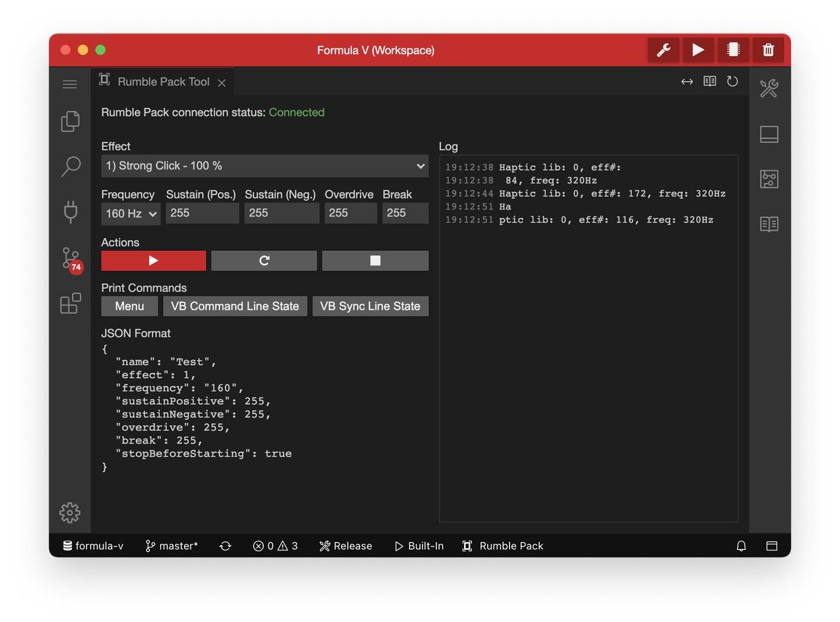Image resolution: width=840 pixels, height=622 pixels.
Task: Click the master* branch in status bar
Action: (171, 546)
